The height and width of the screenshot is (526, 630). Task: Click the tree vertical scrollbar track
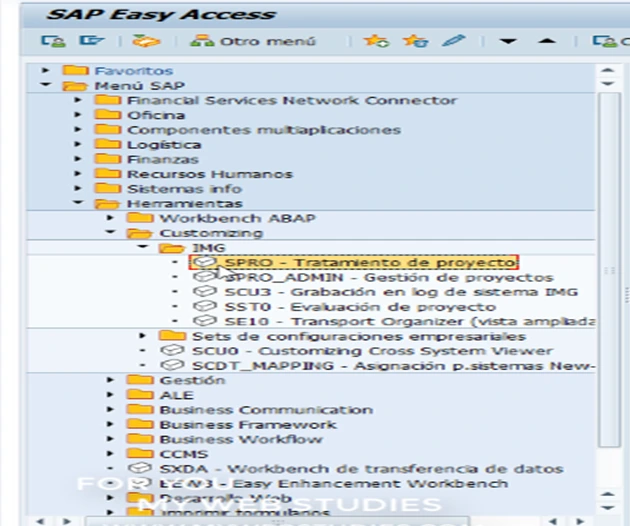pyautogui.click(x=608, y=269)
